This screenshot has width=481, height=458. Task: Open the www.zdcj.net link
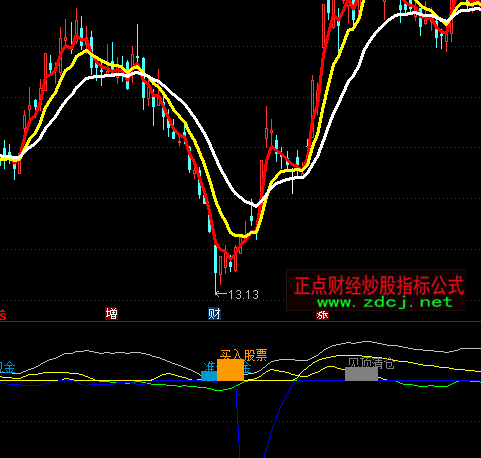tap(385, 302)
